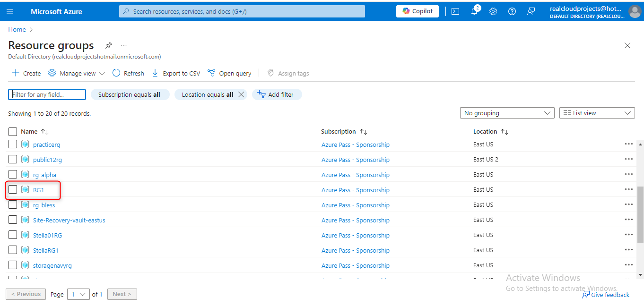
Task: Remove the Location equals all filter
Action: tap(241, 94)
